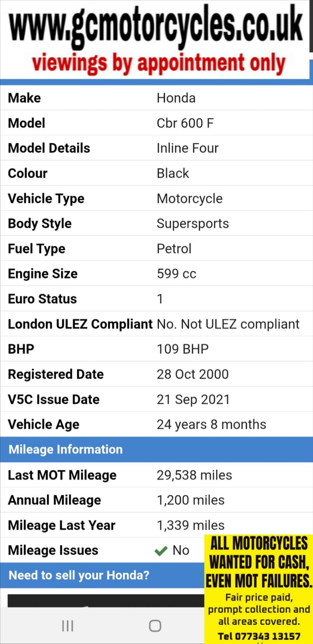Select the Body Style Supersports value
313x644 pixels.
tap(193, 224)
